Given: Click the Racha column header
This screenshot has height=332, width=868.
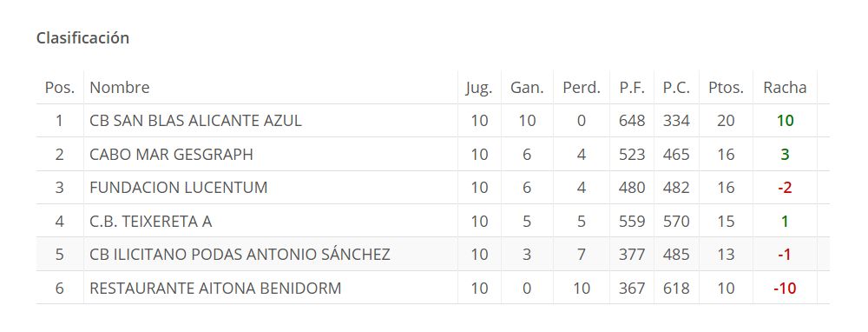Looking at the screenshot, I should 785,88.
